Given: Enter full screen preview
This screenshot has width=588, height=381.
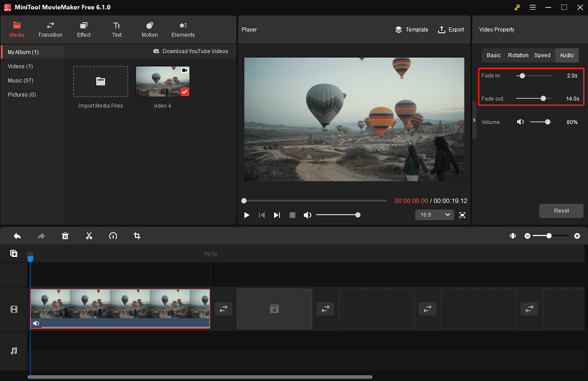Looking at the screenshot, I should coord(463,215).
